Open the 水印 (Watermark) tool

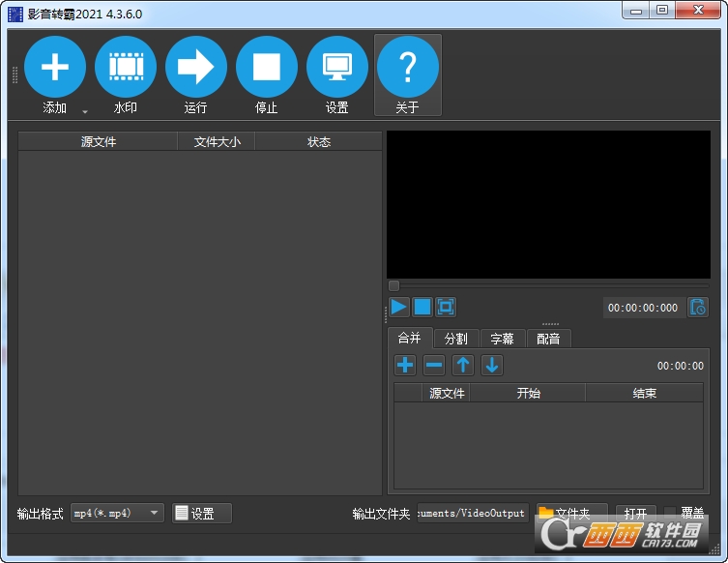point(126,67)
